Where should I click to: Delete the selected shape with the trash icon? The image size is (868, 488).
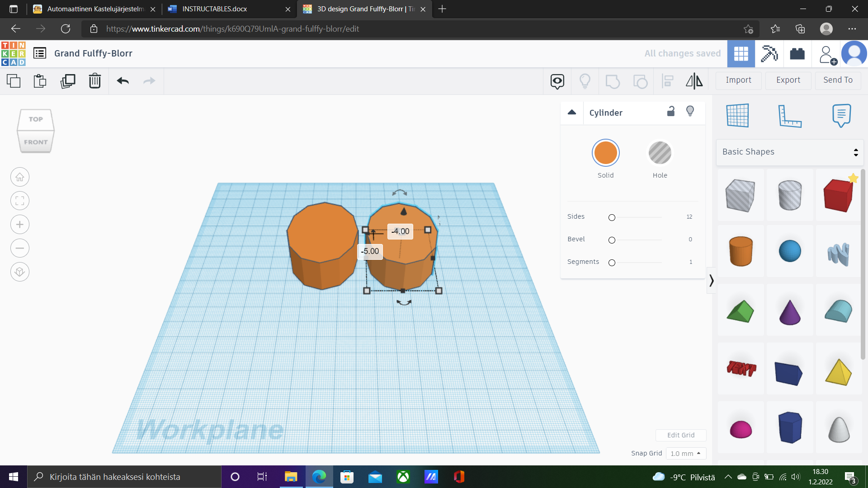coord(94,81)
